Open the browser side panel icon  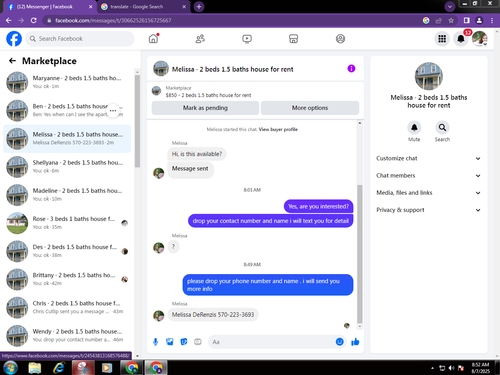pyautogui.click(x=467, y=20)
